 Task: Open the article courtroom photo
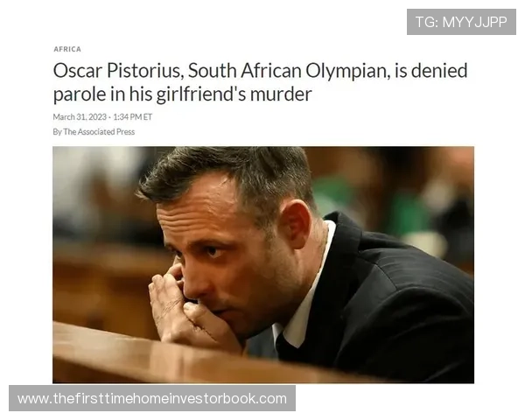tap(263, 264)
